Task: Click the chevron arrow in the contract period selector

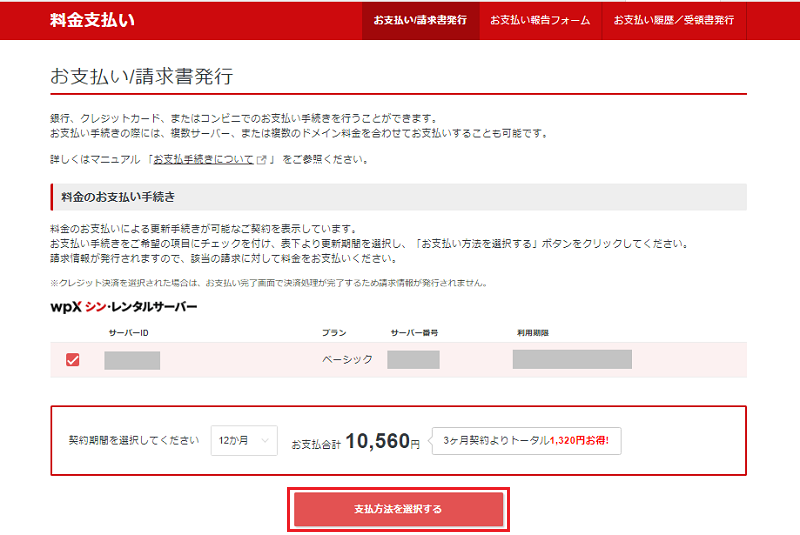Action: click(265, 441)
